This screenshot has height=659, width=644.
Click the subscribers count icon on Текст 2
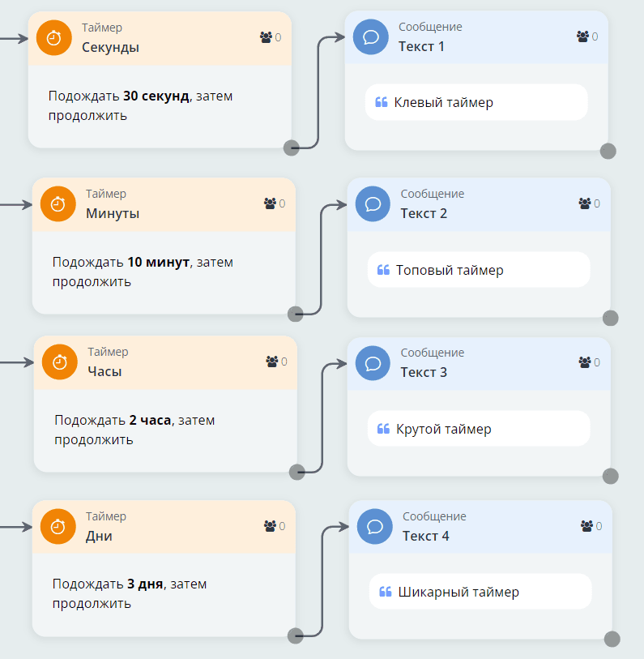coord(585,203)
